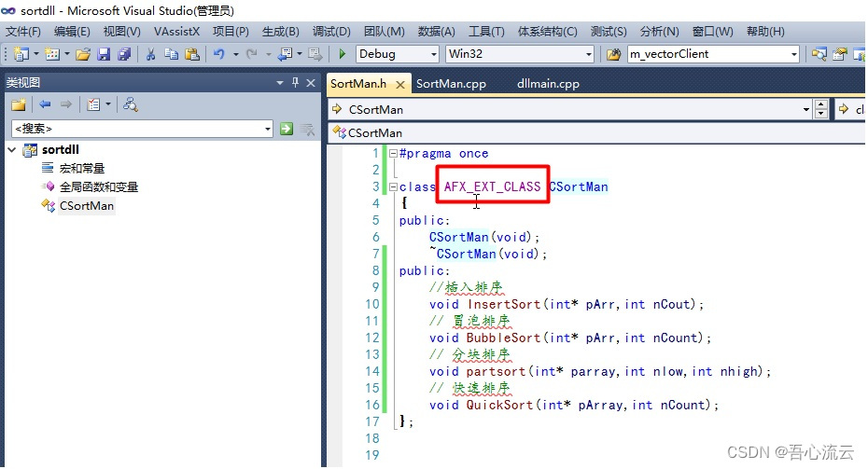This screenshot has height=469, width=868.
Task: Close the Class View panel
Action: pos(311,83)
